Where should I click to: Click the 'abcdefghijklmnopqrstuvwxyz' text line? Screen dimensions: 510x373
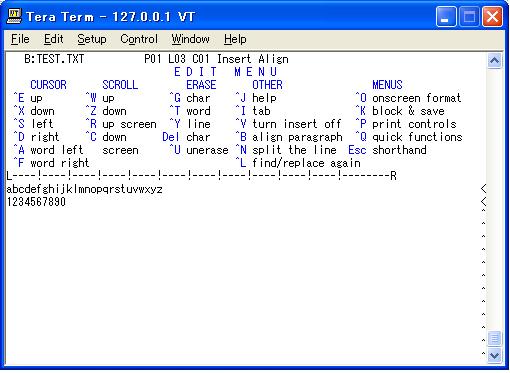pyautogui.click(x=84, y=189)
